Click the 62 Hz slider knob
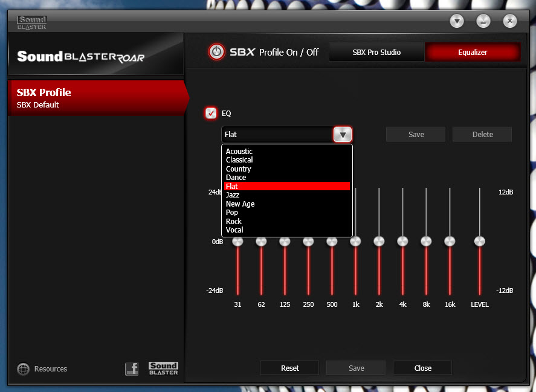 pyautogui.click(x=261, y=242)
